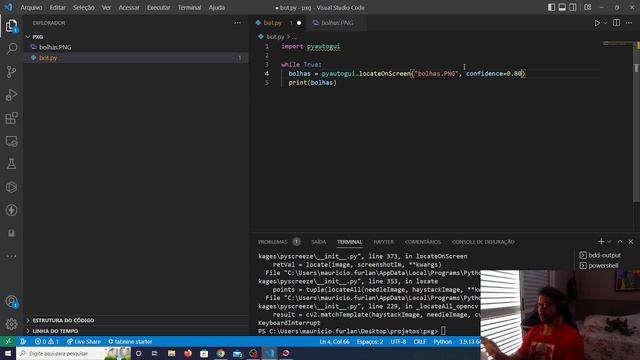Open the Search view in activity bar
This screenshot has height=360, width=640.
point(11,49)
